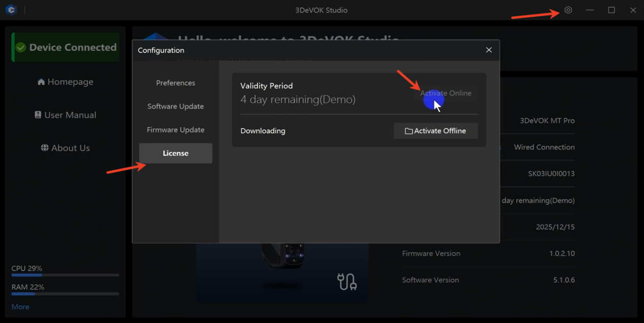The width and height of the screenshot is (644, 323).
Task: Click the 3DeVOK MT Pro device name
Action: (547, 121)
